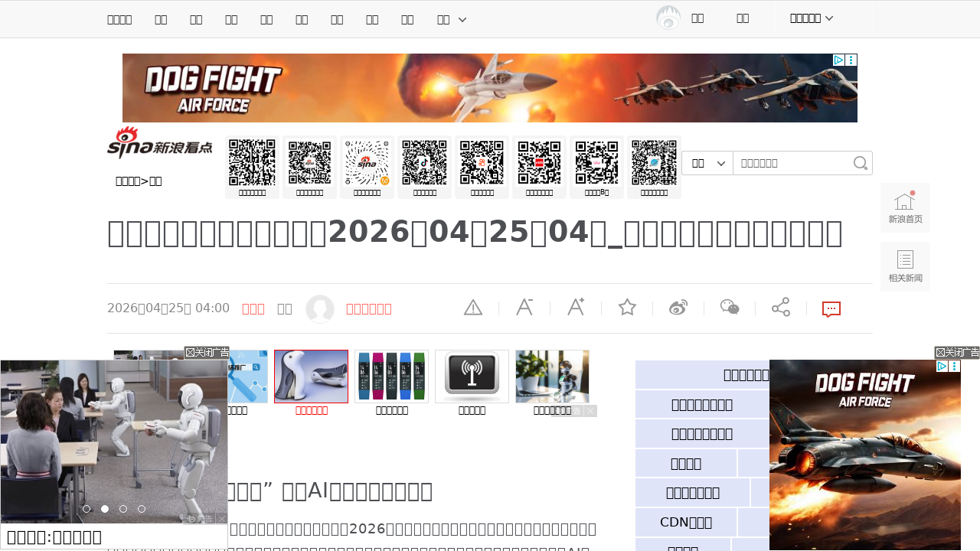This screenshot has width=980, height=551.
Task: Close left floating ad via 关闭广告
Action: coord(207,353)
